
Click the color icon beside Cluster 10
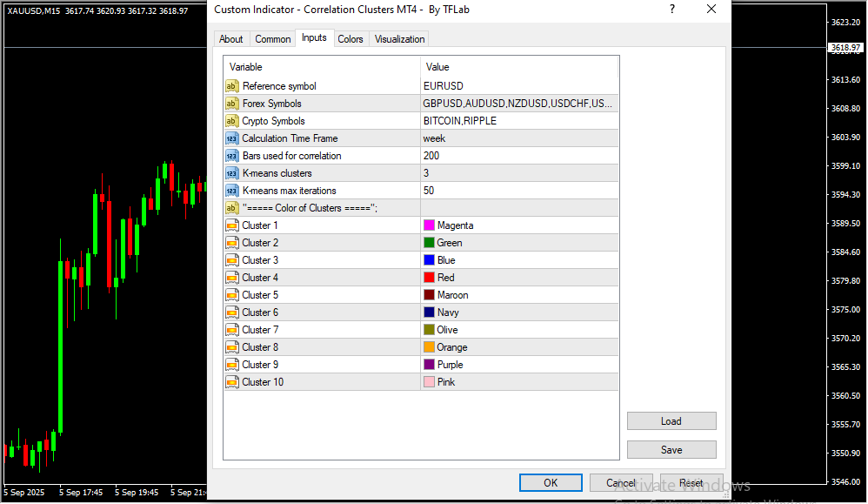coord(231,382)
